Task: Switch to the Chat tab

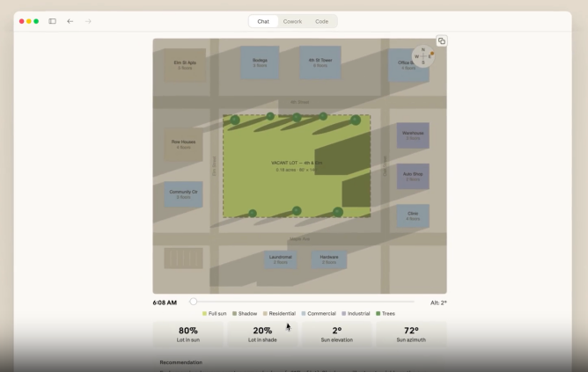Action: point(263,21)
